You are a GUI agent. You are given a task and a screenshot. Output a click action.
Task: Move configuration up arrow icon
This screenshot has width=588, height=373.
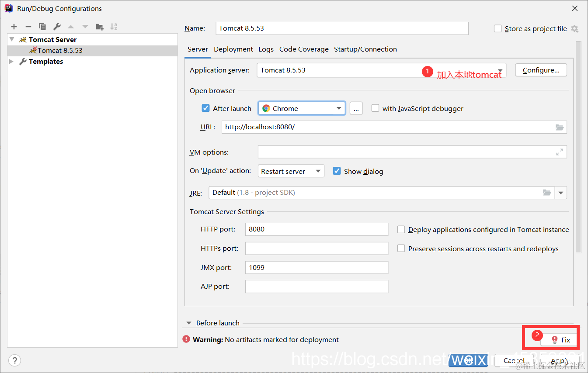click(x=71, y=27)
